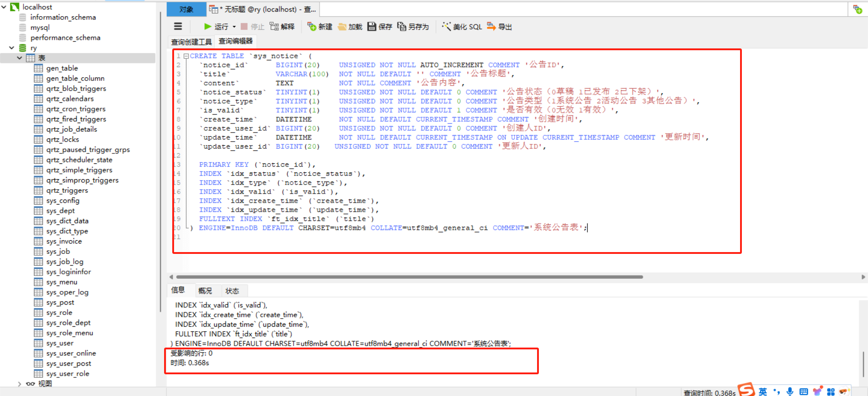This screenshot has height=396, width=868.
Task: Click the new tab icon at top right
Action: click(858, 9)
